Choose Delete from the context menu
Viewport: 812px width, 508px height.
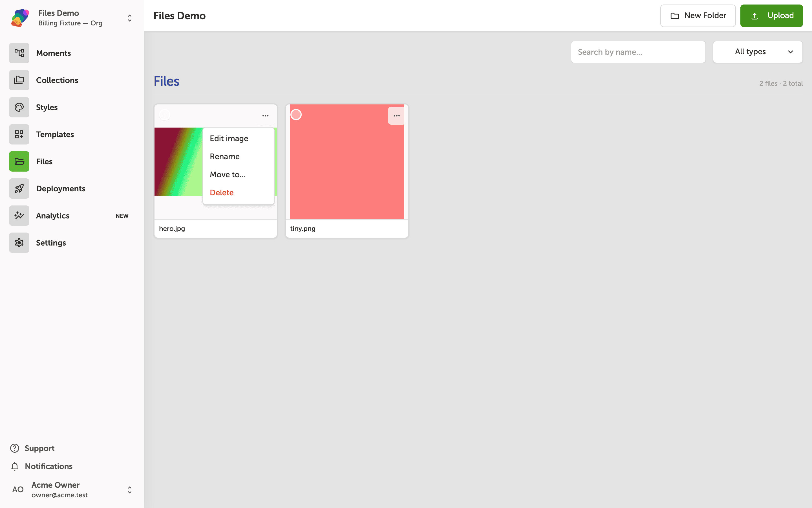pos(239,192)
